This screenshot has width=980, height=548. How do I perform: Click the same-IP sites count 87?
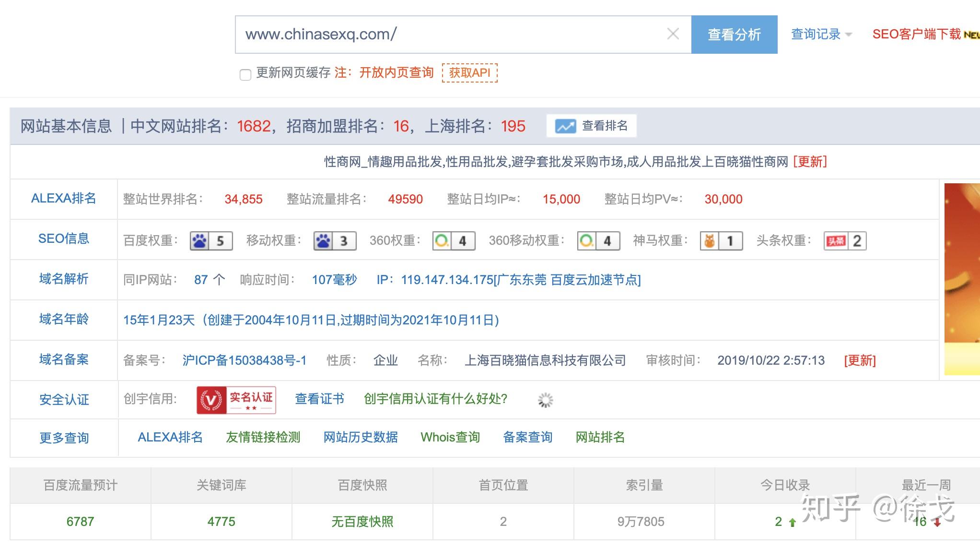[x=201, y=280]
